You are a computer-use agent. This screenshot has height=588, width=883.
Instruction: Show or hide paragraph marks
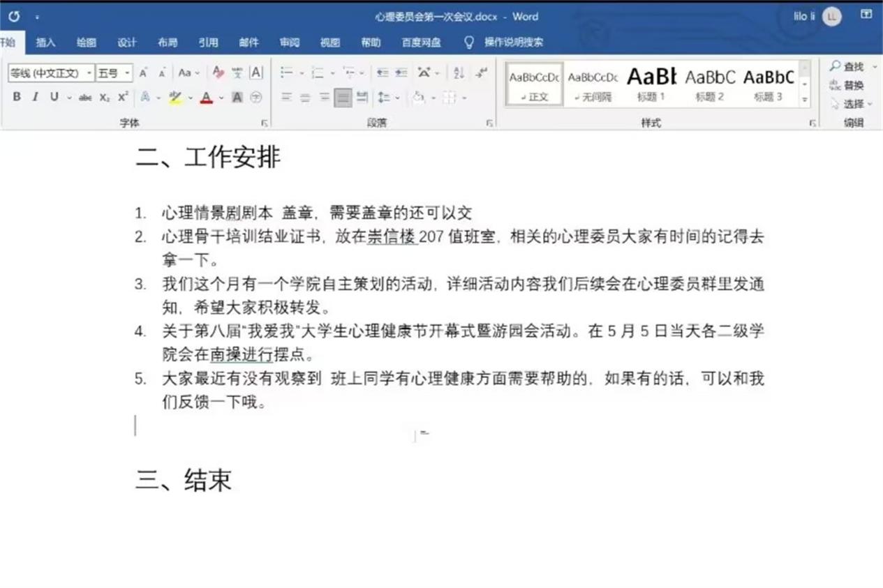coord(482,73)
